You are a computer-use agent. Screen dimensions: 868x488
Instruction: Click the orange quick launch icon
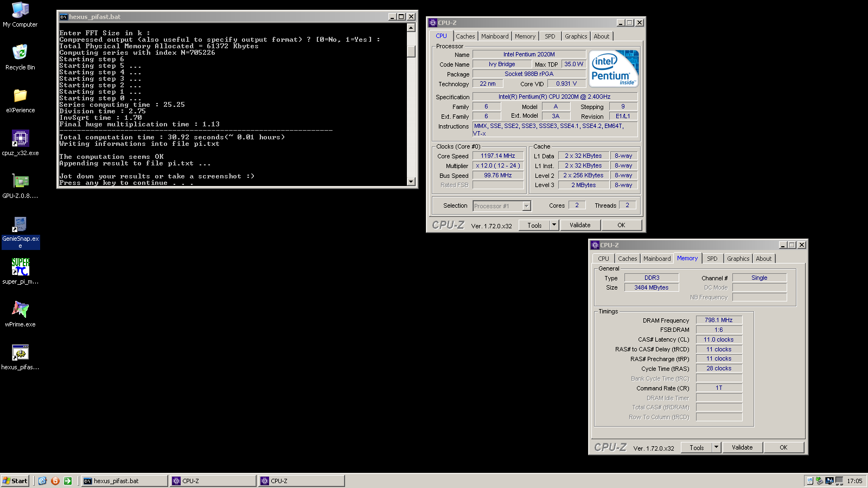[55, 481]
